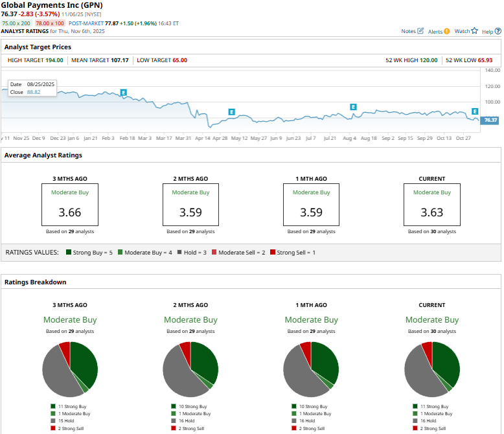Click the Ratings Breakdown section header
Screen dimensions: 504x434
(35, 282)
